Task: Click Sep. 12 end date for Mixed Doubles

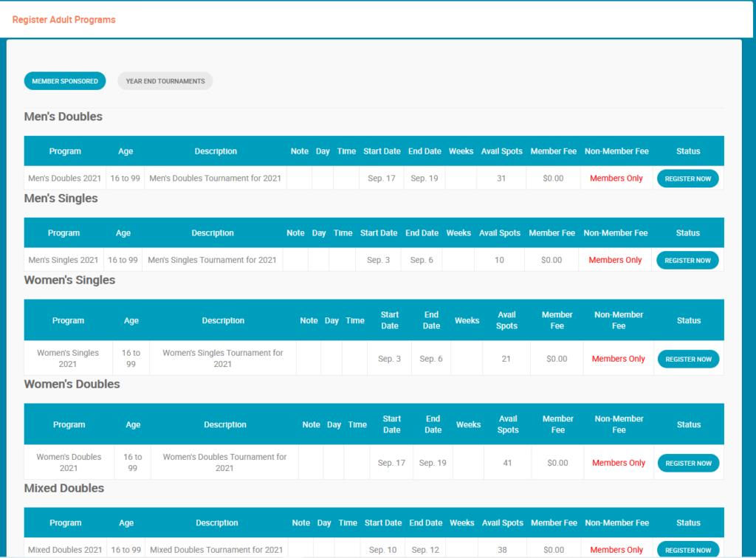Action: click(x=425, y=550)
